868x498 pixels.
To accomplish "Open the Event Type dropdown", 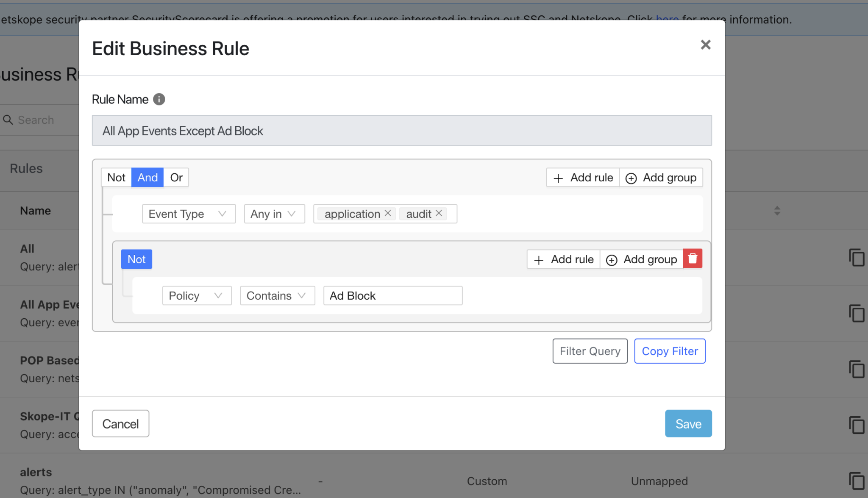I will [x=188, y=214].
